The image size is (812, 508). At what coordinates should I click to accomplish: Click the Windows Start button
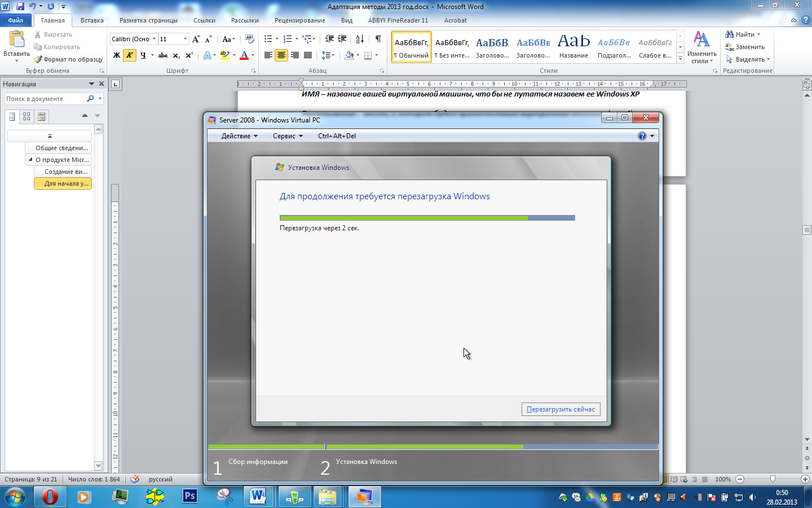tap(15, 497)
